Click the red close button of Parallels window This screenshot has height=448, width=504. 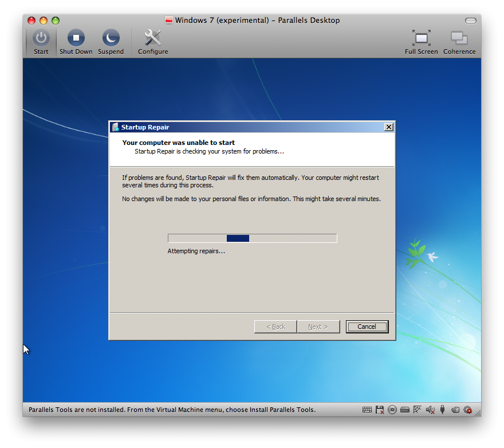pos(31,21)
